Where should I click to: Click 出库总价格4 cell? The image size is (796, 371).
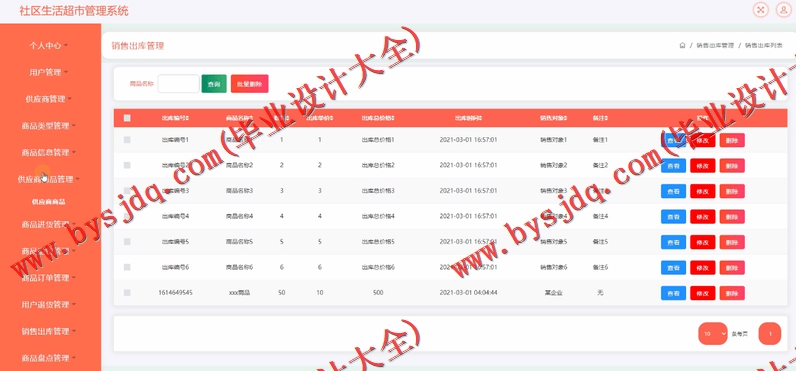378,217
